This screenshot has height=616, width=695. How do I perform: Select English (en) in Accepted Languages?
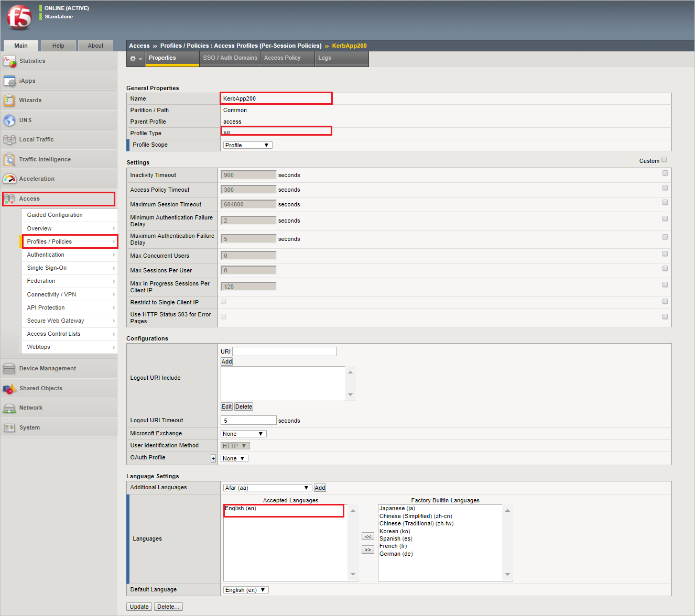pyautogui.click(x=241, y=509)
